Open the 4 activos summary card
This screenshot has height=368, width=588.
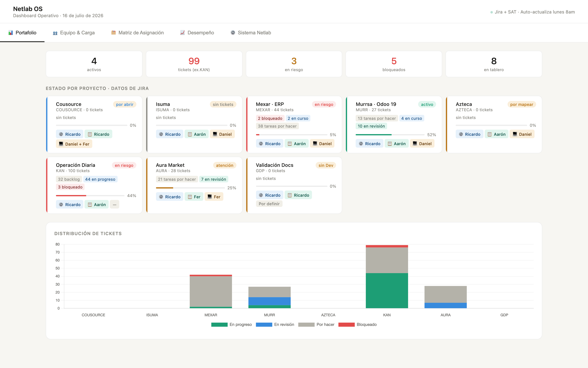click(94, 64)
